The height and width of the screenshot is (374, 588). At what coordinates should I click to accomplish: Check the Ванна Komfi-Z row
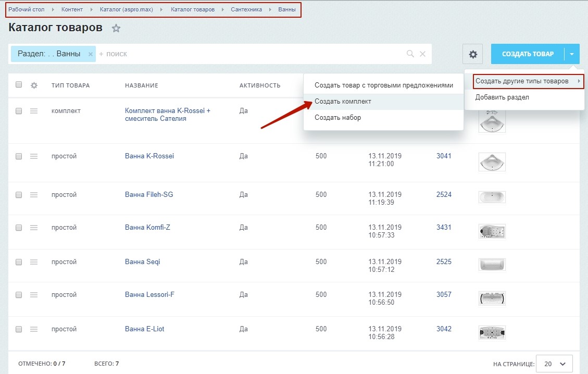point(19,228)
